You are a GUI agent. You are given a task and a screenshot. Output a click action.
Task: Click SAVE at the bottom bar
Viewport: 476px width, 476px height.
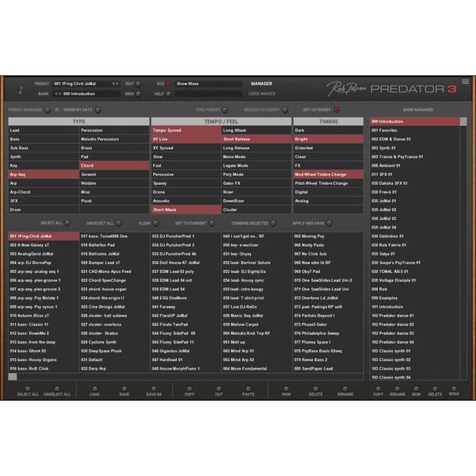coord(125,389)
